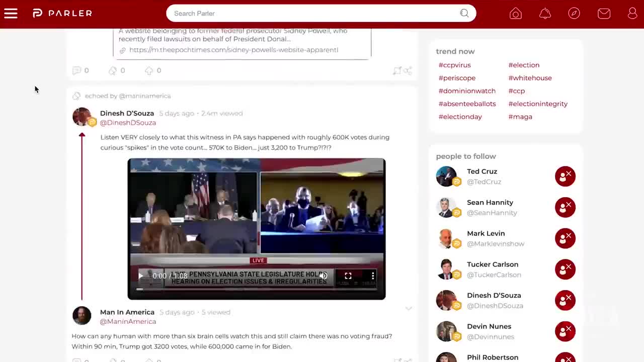This screenshot has width=644, height=362.
Task: Seek on the video progress bar
Action: point(257,289)
